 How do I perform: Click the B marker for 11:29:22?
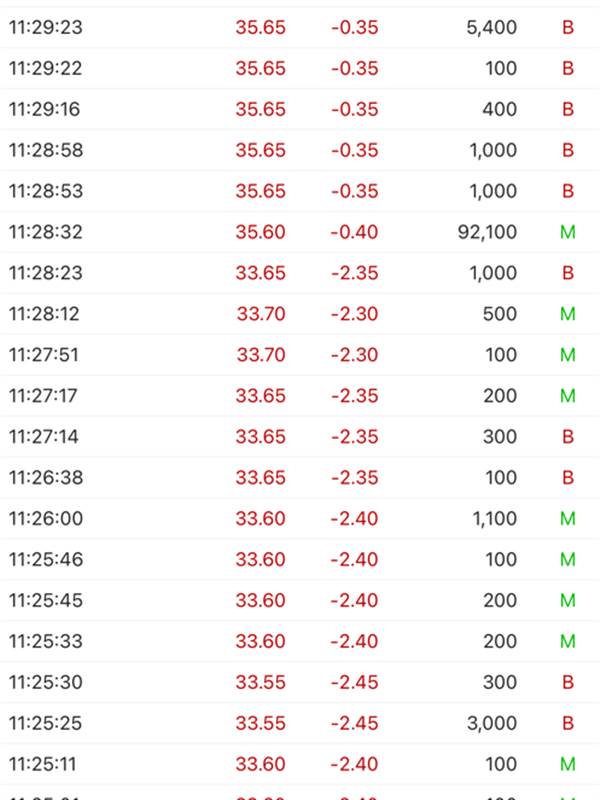pyautogui.click(x=568, y=68)
